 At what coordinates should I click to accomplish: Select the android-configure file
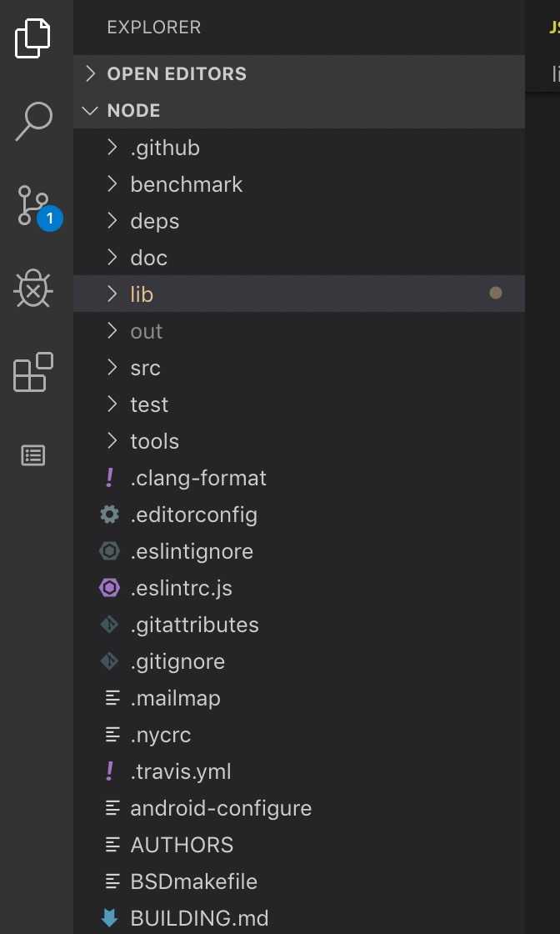[x=220, y=808]
